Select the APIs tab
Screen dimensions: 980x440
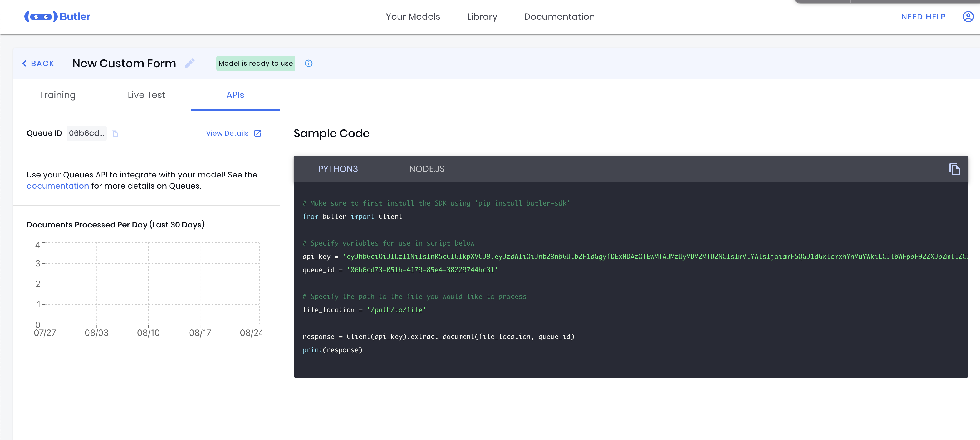(x=235, y=95)
